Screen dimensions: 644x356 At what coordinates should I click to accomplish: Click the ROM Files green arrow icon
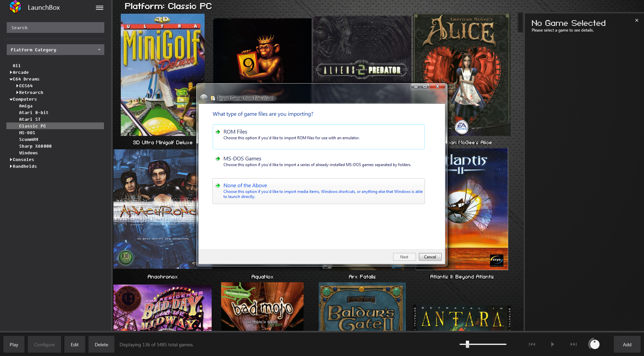coord(218,132)
